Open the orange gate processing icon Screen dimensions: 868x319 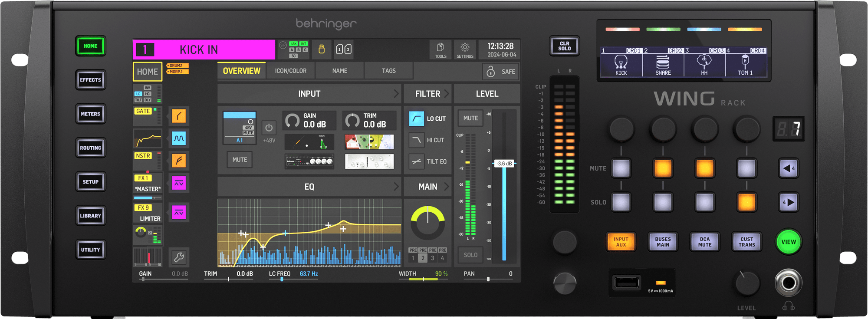pos(179,116)
